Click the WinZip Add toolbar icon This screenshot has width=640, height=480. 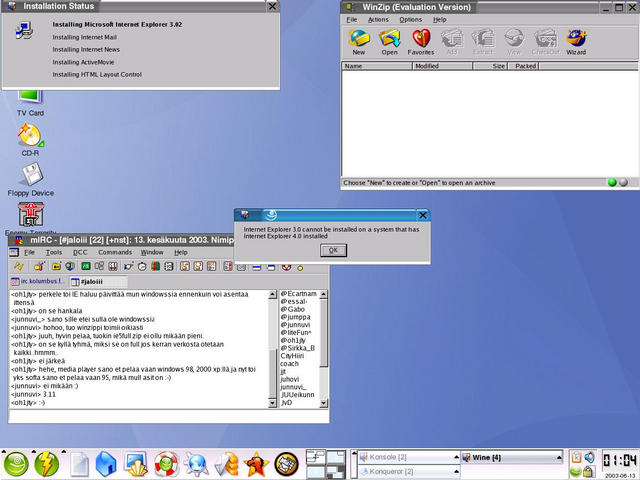452,38
